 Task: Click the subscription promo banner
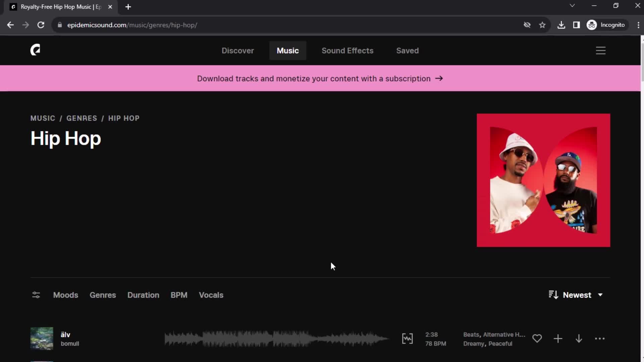point(320,78)
